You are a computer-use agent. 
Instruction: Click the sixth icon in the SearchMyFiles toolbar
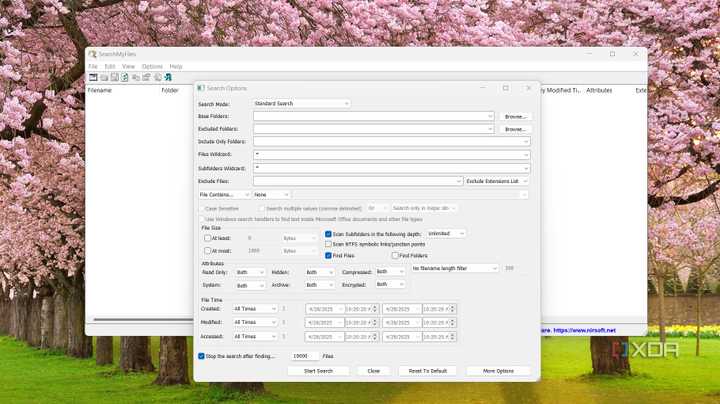pyautogui.click(x=146, y=77)
